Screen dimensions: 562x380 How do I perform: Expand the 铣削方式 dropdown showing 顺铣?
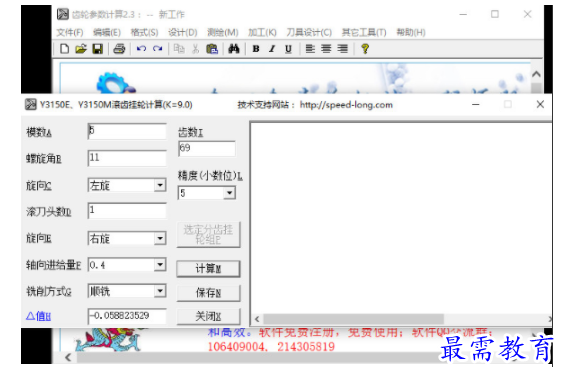point(160,291)
